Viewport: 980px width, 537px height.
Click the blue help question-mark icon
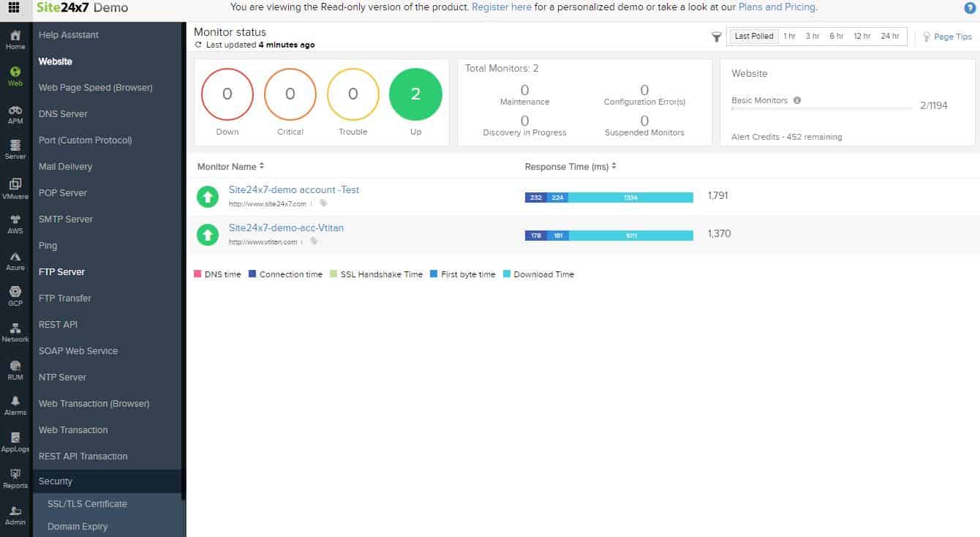point(970,8)
